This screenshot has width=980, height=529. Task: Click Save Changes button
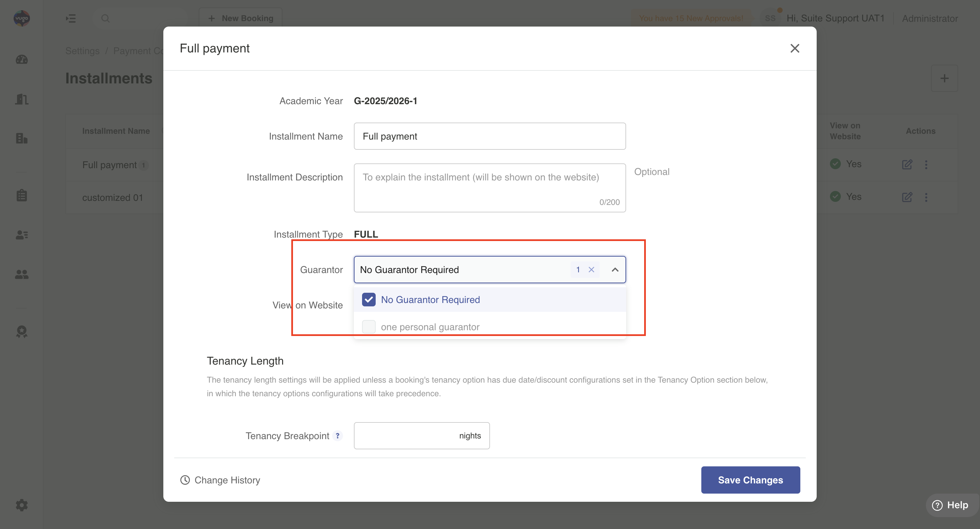(750, 480)
